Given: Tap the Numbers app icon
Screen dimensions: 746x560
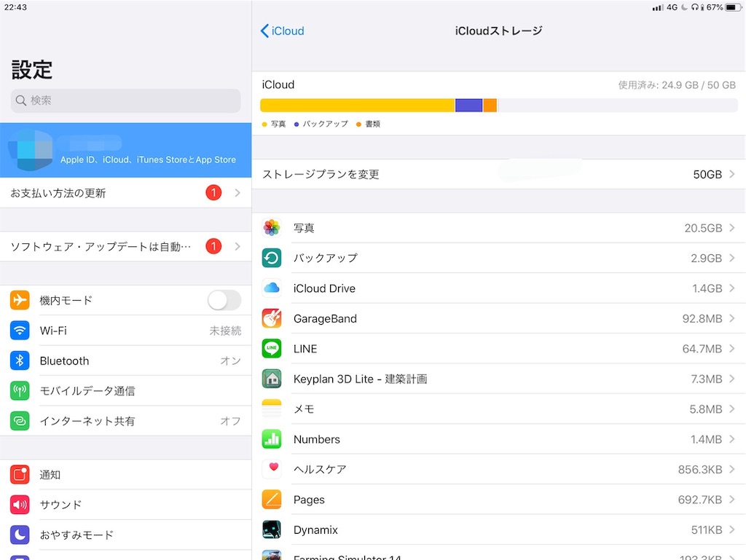Looking at the screenshot, I should 272,439.
